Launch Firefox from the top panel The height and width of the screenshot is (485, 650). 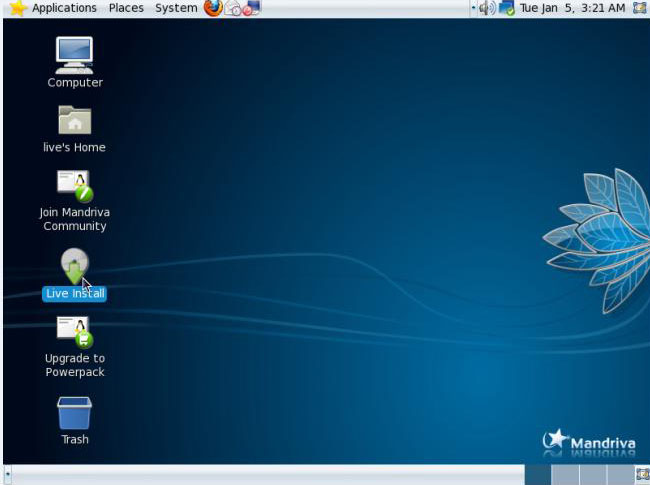point(213,8)
